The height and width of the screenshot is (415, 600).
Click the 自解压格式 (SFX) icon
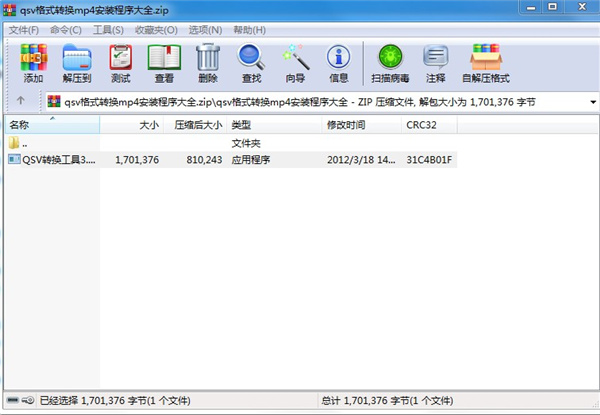(x=485, y=62)
